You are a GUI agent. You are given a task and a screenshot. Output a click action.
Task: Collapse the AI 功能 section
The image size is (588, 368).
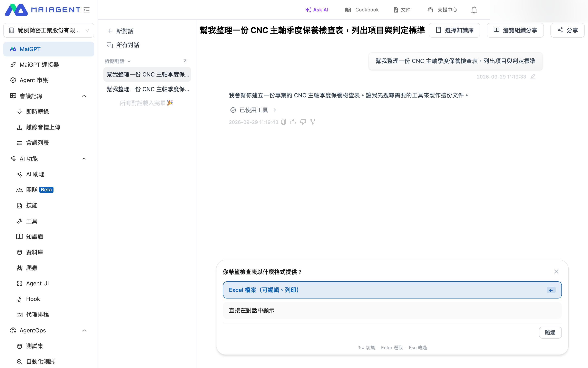(84, 159)
